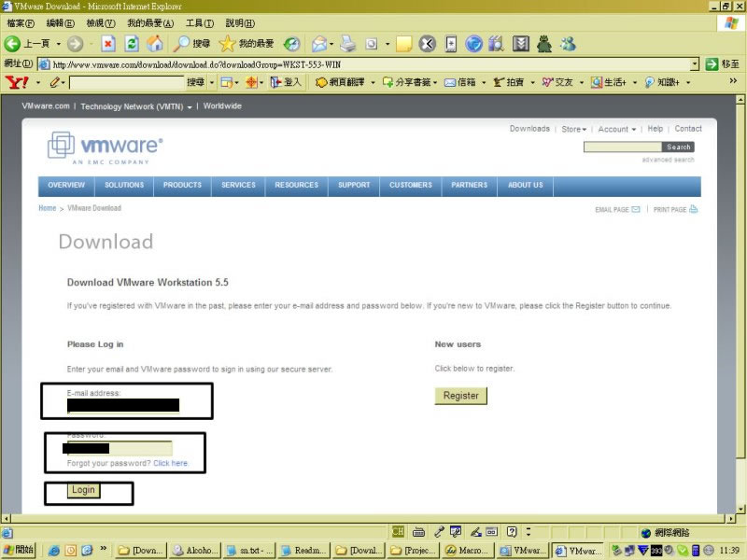This screenshot has width=747, height=560.
Task: Go to the home page via house icon
Action: click(155, 44)
